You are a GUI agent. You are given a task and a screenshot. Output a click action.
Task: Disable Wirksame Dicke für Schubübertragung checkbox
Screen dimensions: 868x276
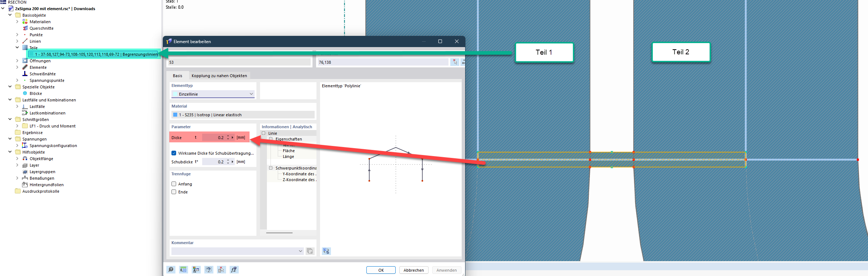[174, 153]
